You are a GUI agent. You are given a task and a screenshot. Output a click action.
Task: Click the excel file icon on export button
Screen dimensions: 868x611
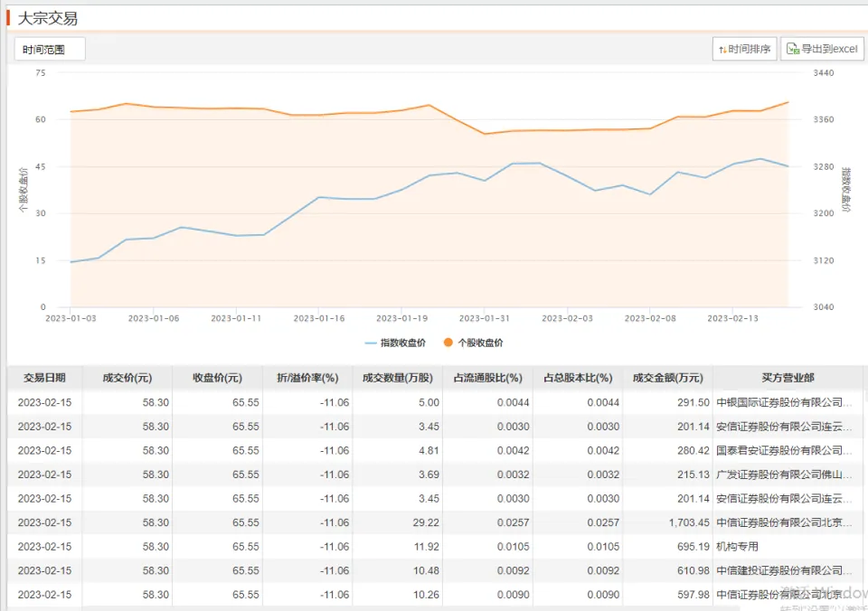[792, 50]
